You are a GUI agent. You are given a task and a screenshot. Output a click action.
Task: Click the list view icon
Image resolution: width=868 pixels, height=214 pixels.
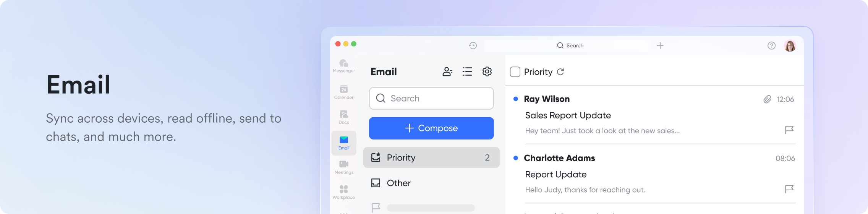pos(467,71)
